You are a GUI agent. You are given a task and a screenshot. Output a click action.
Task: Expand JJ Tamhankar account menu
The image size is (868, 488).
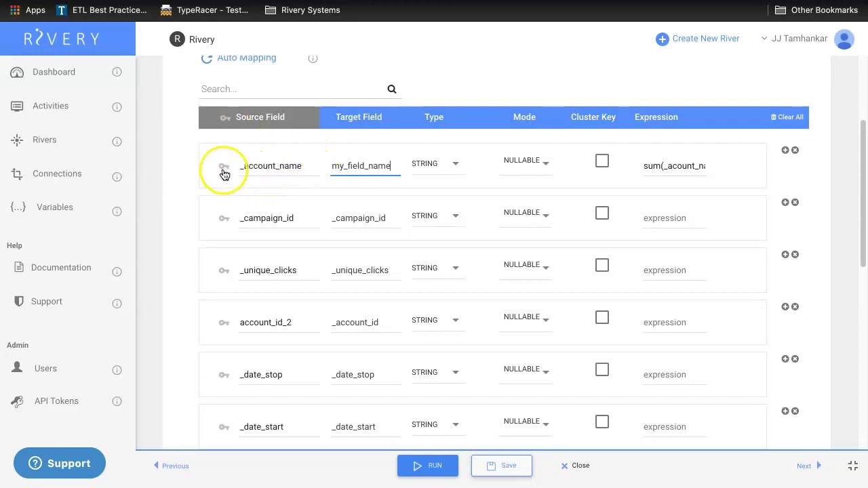pyautogui.click(x=794, y=39)
